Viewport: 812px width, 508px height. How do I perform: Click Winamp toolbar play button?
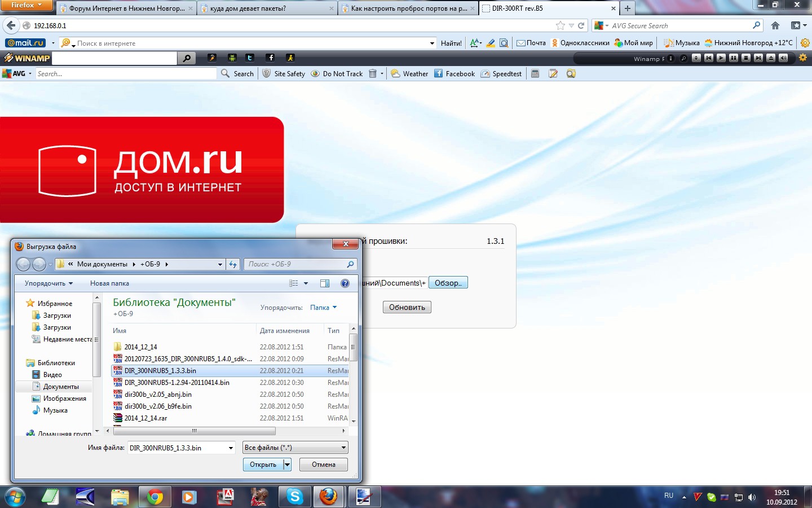[721, 58]
